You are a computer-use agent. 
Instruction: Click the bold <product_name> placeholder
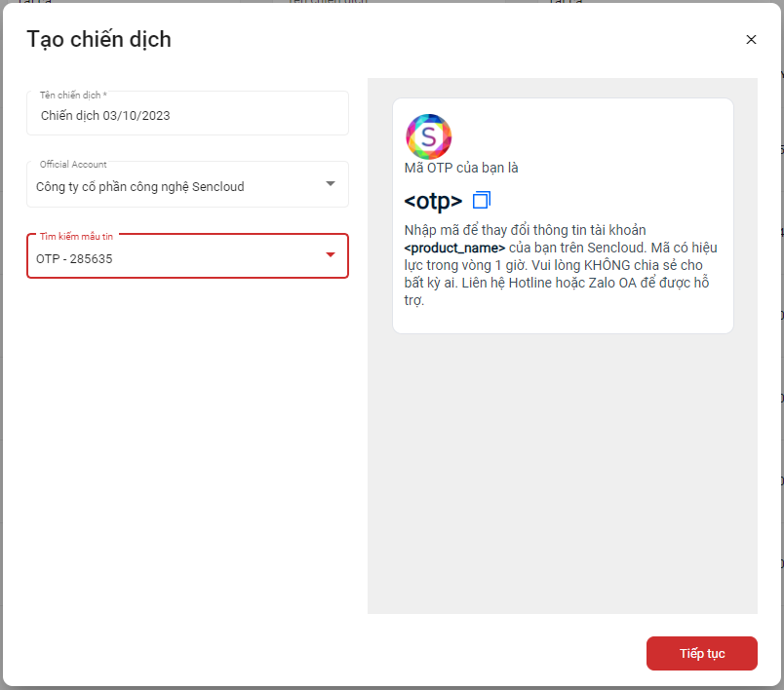454,248
